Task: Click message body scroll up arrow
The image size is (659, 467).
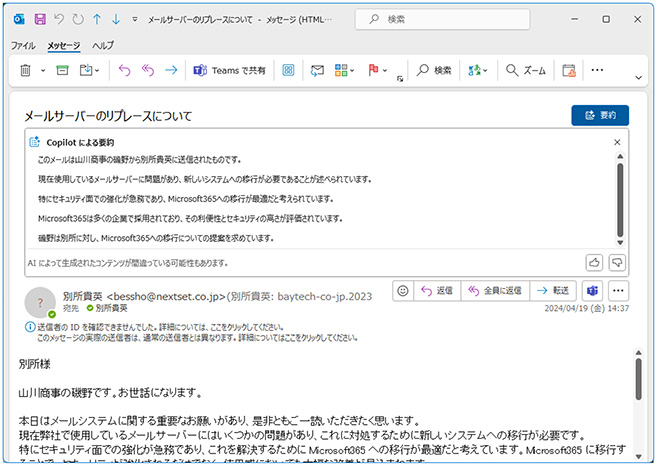Action: tap(638, 352)
